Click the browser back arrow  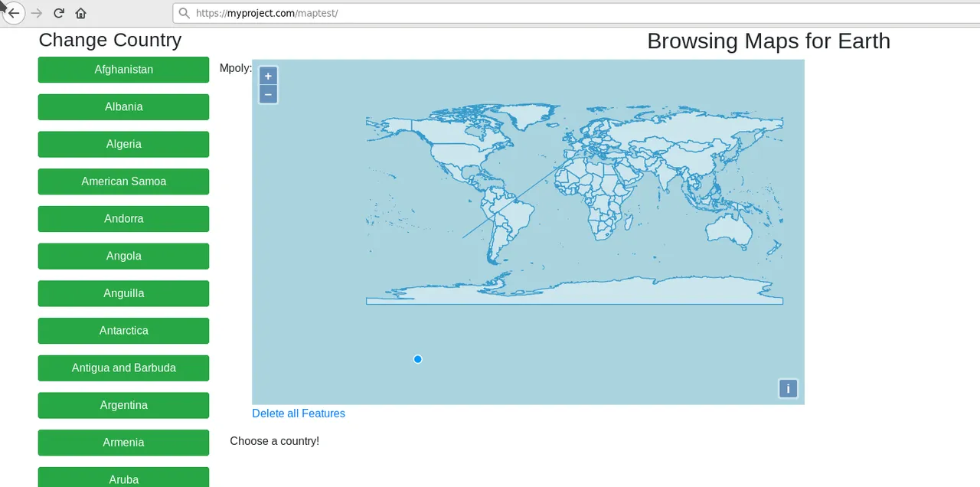coord(14,13)
